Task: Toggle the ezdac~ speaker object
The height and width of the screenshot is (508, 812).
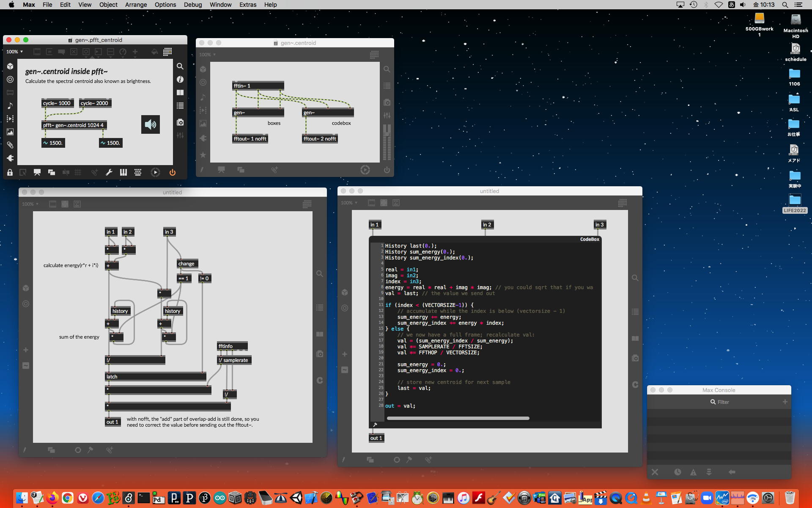Action: 151,124
